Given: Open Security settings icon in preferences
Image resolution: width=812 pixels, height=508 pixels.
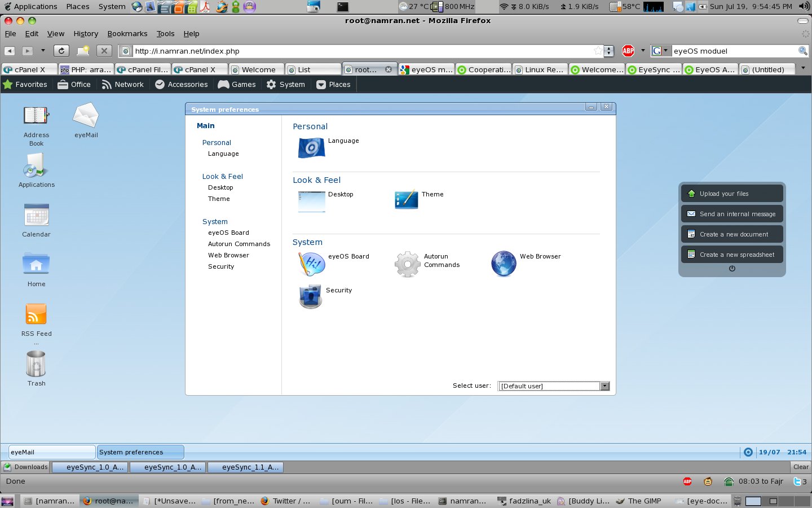Looking at the screenshot, I should point(310,296).
